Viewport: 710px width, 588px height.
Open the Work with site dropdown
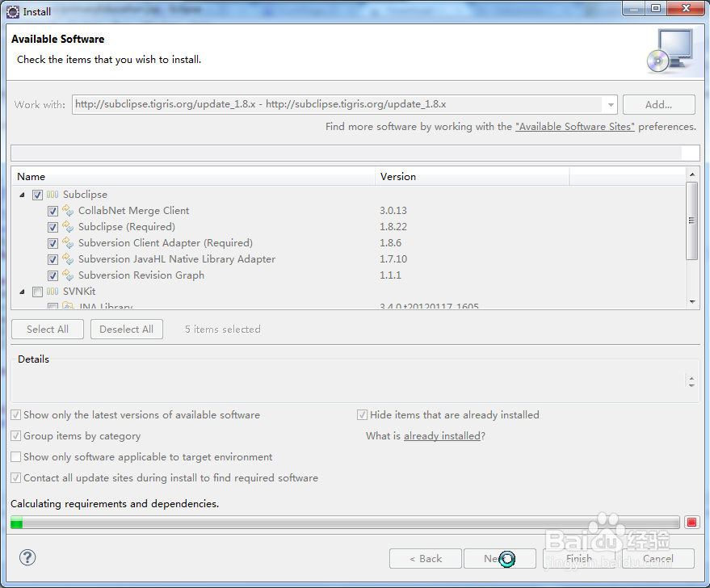click(611, 105)
